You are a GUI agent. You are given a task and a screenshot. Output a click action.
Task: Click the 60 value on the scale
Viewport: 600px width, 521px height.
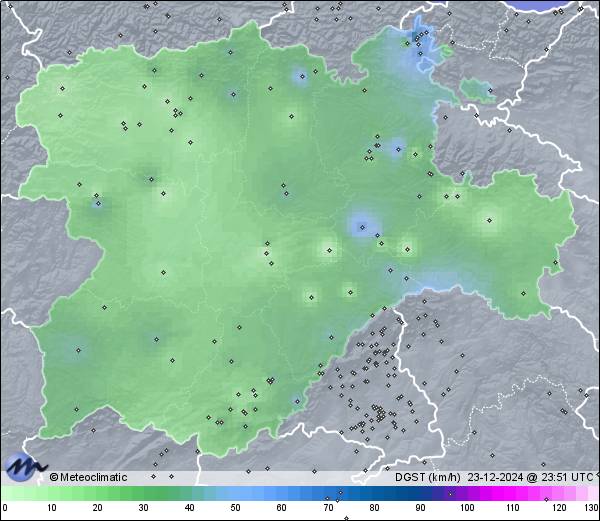coord(282,508)
